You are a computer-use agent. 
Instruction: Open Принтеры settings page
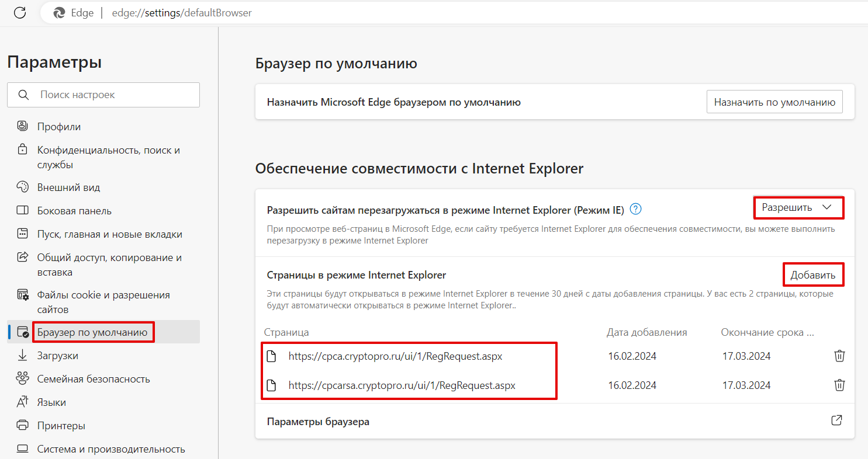click(61, 426)
